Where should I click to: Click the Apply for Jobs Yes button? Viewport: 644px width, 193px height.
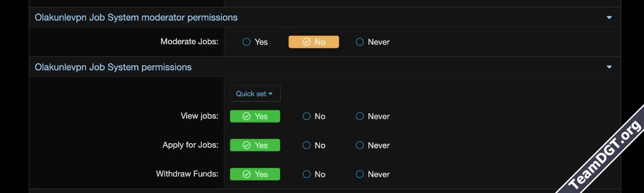(255, 145)
